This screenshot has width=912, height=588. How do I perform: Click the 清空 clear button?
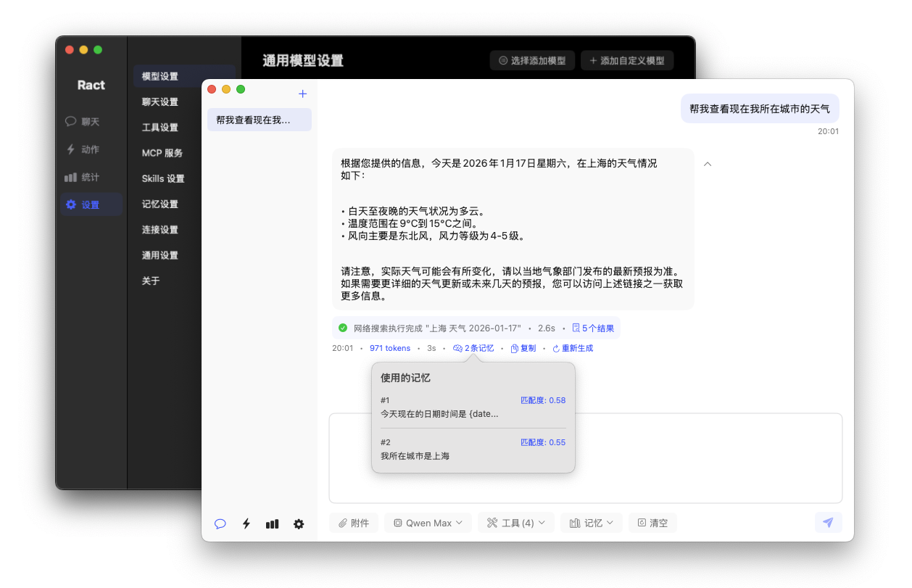coord(652,523)
